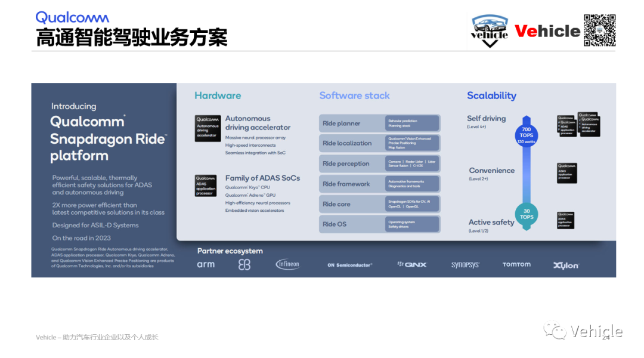Click the EB partner logo
This screenshot has width=644, height=358.
[x=244, y=265]
